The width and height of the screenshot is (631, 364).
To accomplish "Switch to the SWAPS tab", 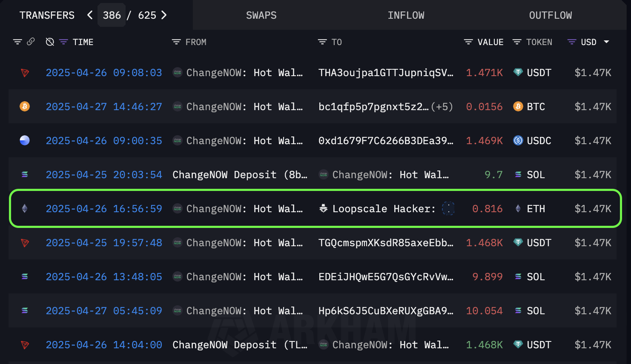I will pos(261,15).
